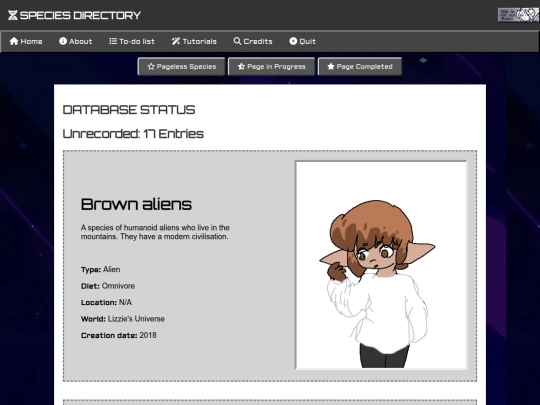540x405 pixels.
Task: Select the Quit menu item
Action: [x=302, y=41]
